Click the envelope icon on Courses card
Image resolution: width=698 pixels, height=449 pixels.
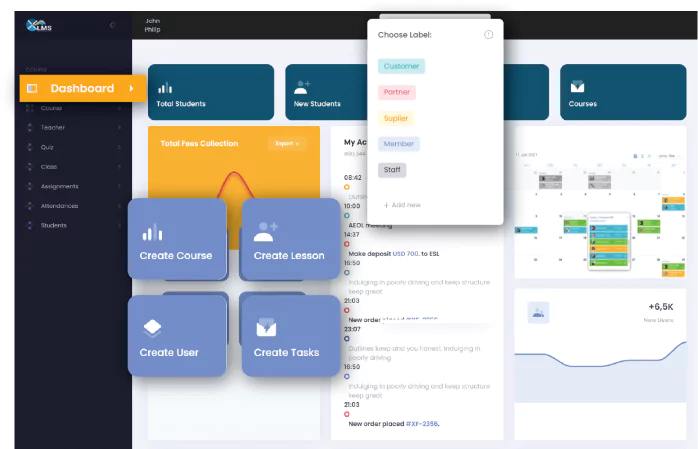[577, 87]
